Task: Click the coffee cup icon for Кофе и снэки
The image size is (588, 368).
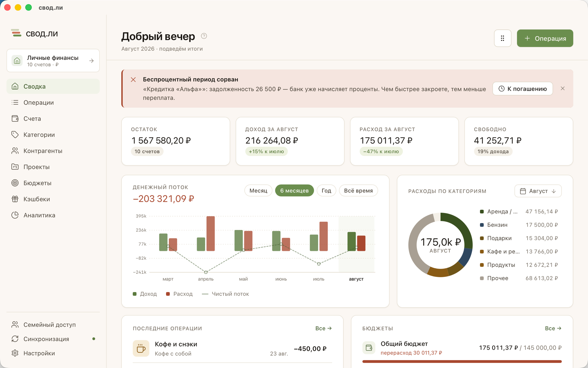Action: pyautogui.click(x=141, y=348)
